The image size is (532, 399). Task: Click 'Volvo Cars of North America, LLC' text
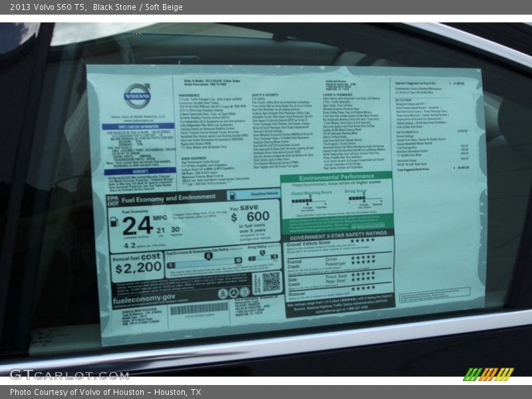138,117
